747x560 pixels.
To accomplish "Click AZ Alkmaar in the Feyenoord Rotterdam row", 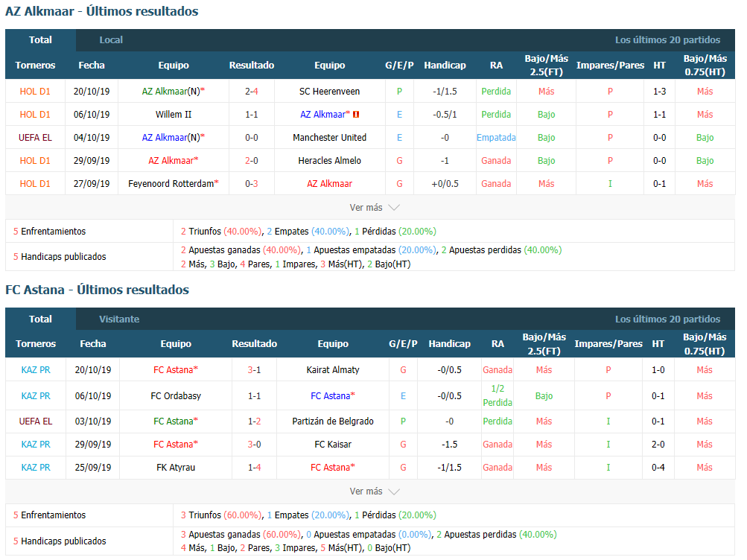I will pyautogui.click(x=329, y=184).
